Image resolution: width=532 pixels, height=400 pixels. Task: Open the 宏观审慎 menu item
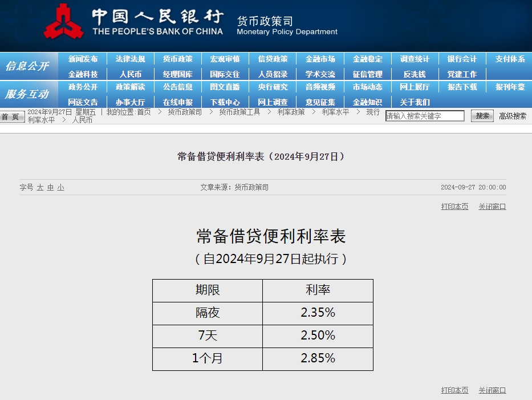coord(225,59)
